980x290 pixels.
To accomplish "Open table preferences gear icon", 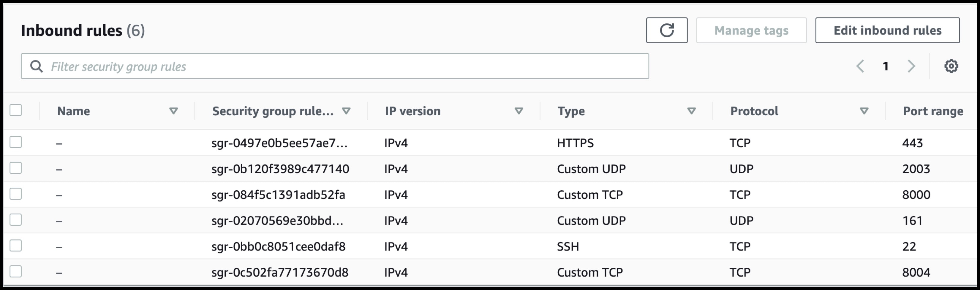I will tap(951, 66).
